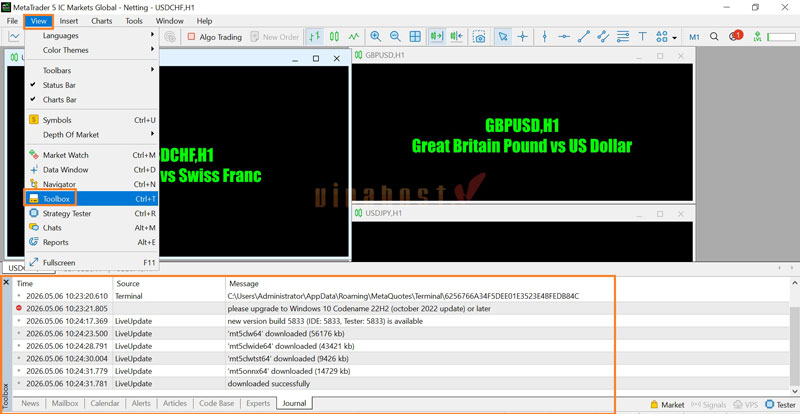Enable Fullscreen from View menu
The height and width of the screenshot is (414, 800).
click(x=92, y=262)
